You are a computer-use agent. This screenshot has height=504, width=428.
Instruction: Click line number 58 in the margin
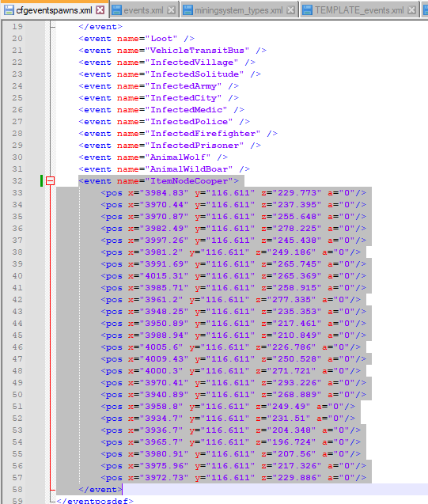coord(17,490)
